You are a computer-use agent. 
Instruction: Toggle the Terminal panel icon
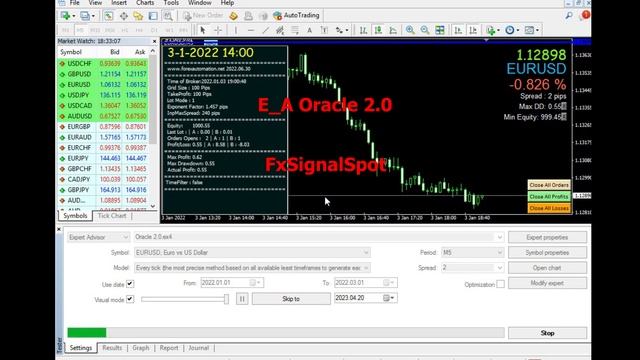[x=153, y=16]
